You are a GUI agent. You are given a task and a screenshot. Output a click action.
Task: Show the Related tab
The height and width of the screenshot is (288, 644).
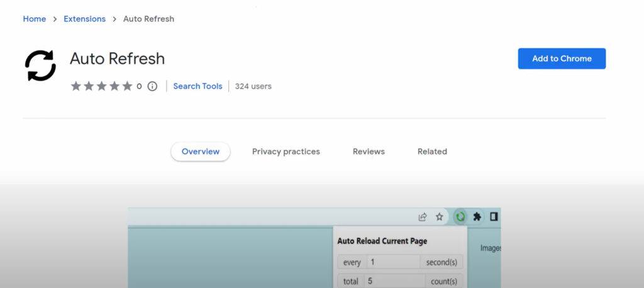click(432, 152)
